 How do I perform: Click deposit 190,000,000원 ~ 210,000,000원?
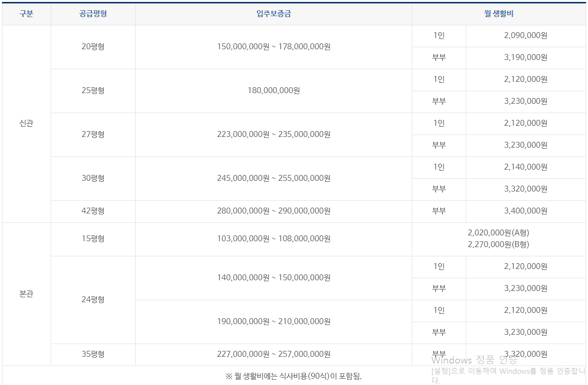[274, 322]
